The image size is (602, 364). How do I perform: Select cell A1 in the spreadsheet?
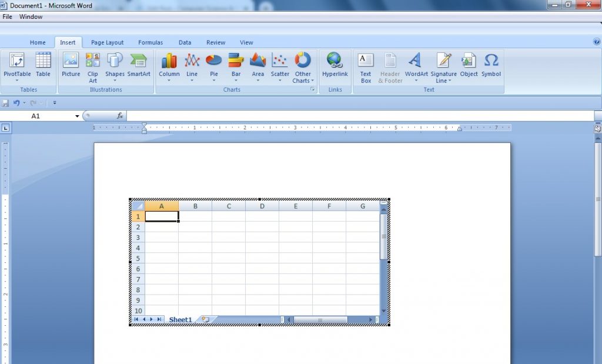[x=162, y=216]
